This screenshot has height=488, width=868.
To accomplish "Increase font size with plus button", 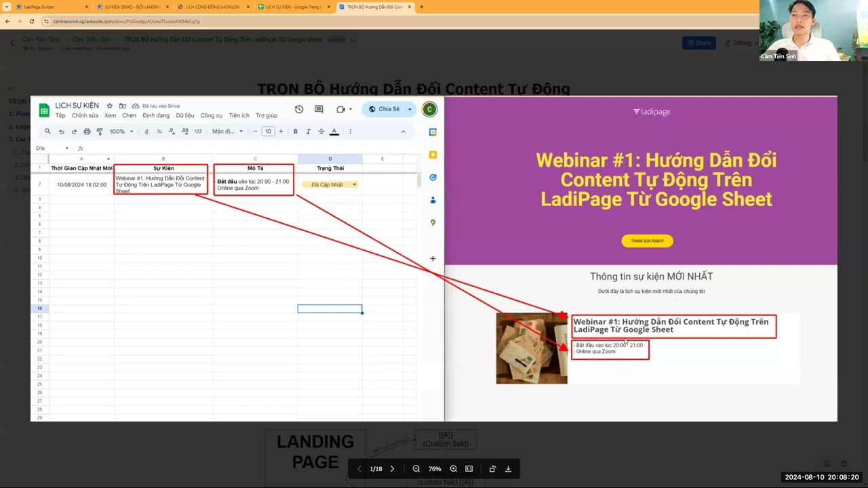I will point(281,131).
